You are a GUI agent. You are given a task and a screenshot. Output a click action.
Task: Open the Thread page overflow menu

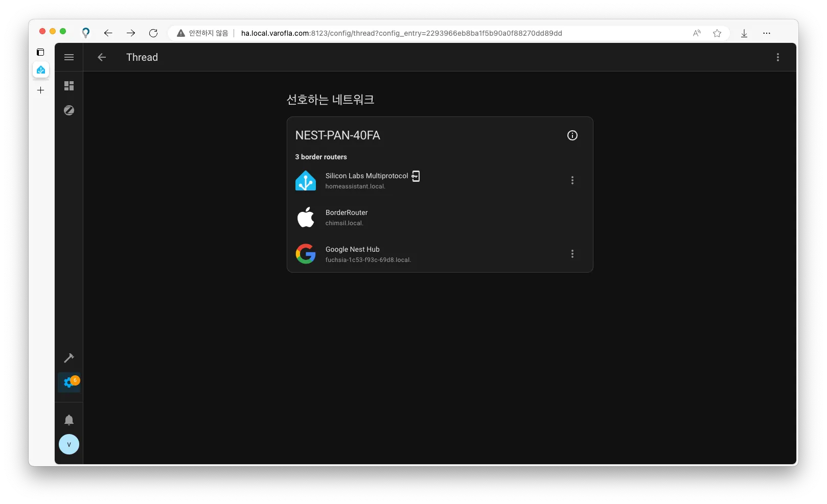(x=778, y=57)
